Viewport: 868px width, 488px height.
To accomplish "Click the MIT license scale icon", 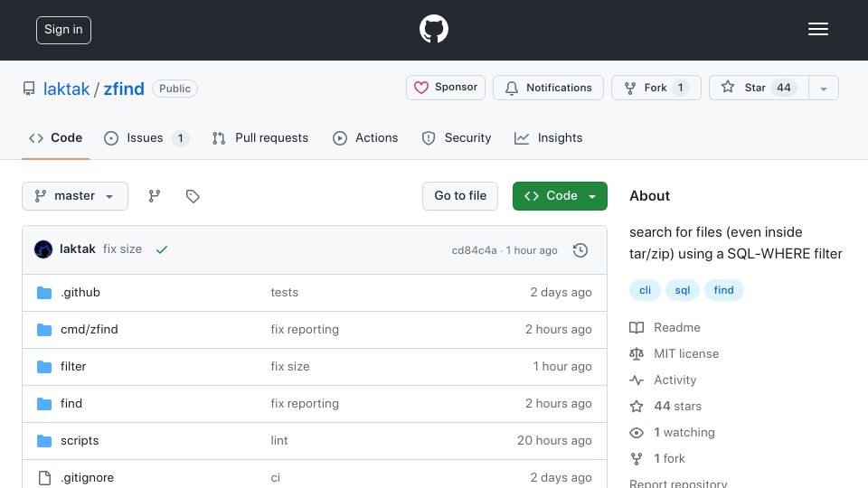I will (637, 353).
